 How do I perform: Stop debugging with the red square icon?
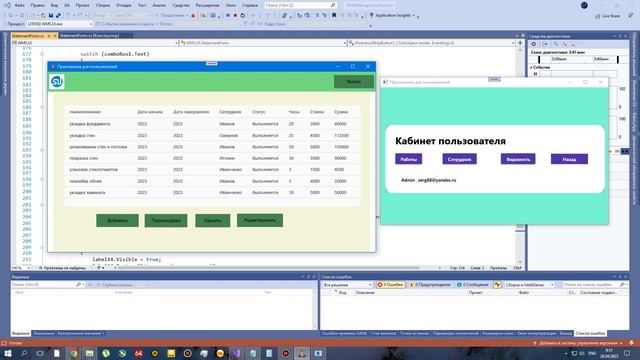(x=235, y=16)
